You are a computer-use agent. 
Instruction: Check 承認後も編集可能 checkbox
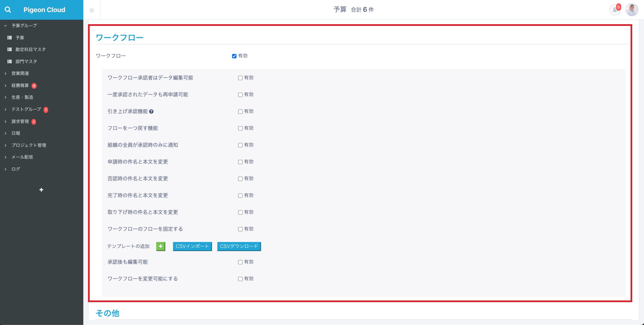240,262
